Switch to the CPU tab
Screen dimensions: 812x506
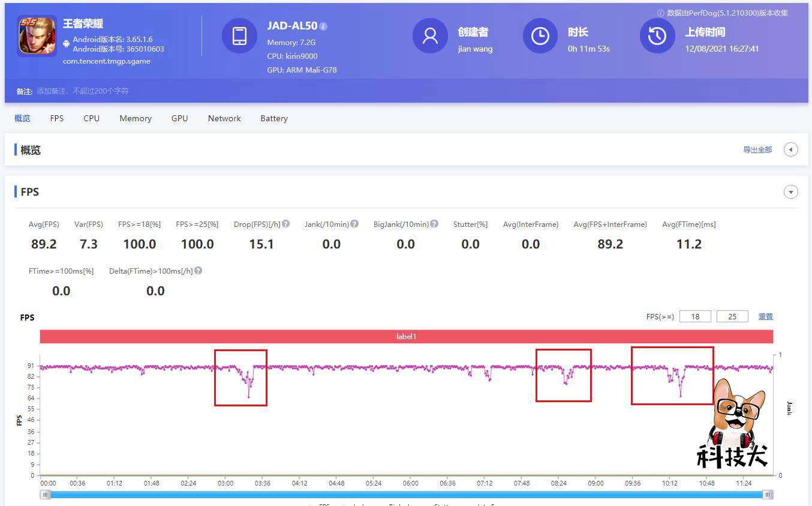point(91,118)
